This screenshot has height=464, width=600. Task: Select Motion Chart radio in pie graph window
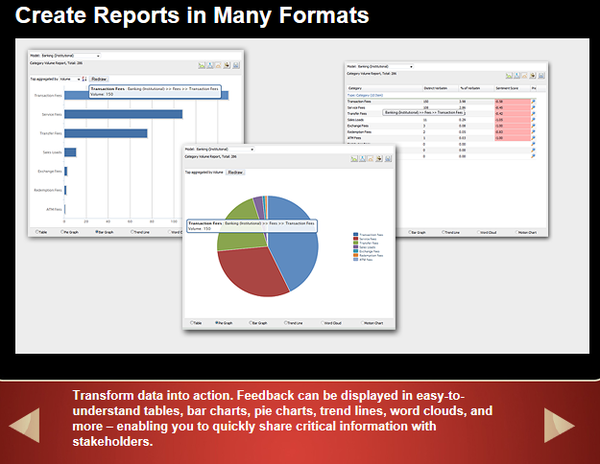pos(362,323)
